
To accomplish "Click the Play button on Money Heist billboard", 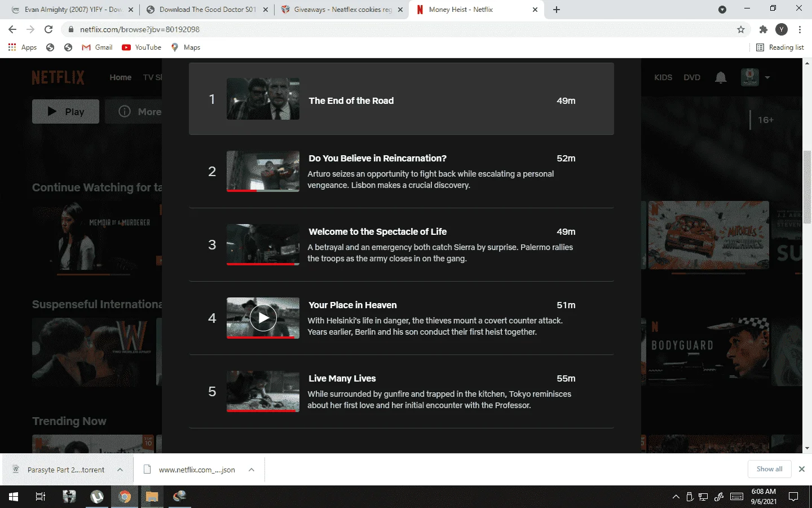I will 65,111.
